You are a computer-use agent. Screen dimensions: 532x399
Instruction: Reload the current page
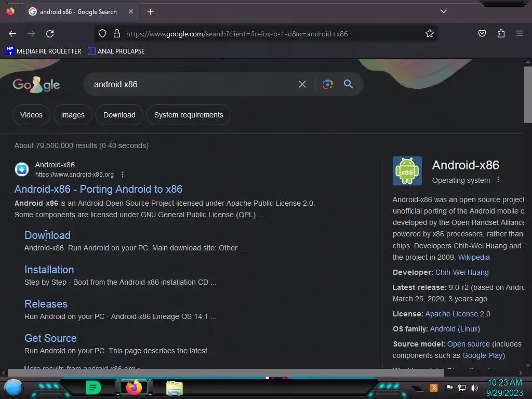tap(50, 34)
